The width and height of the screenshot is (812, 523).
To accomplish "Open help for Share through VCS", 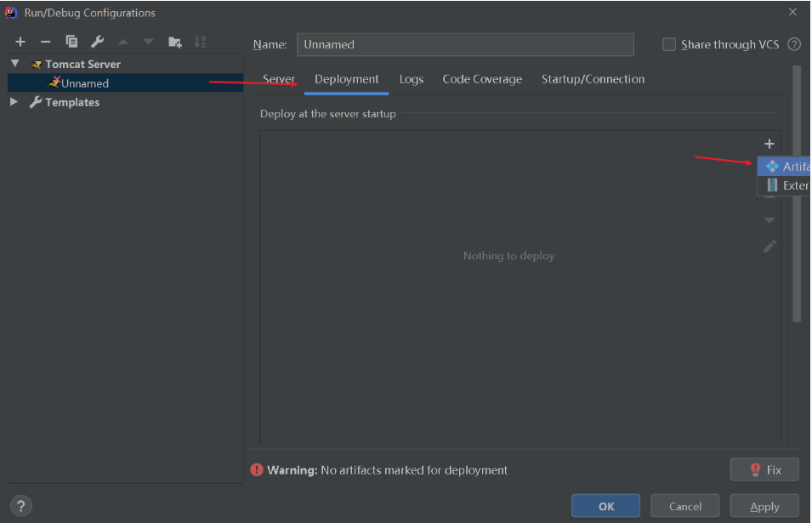I will click(794, 44).
